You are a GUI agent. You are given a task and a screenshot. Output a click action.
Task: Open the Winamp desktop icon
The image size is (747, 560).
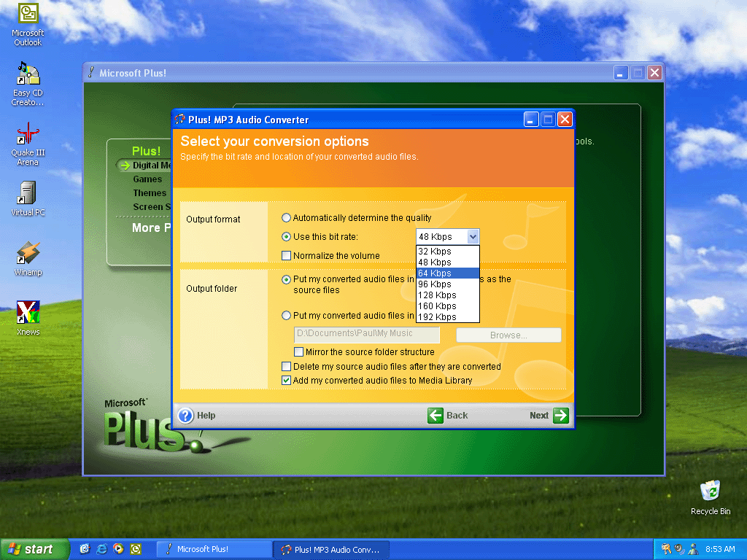pyautogui.click(x=28, y=254)
